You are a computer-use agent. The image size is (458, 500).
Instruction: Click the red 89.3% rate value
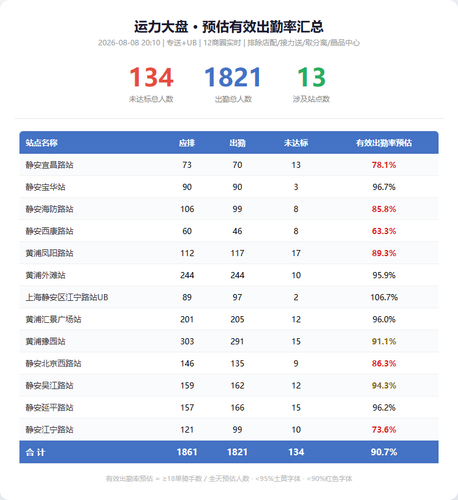pyautogui.click(x=384, y=253)
